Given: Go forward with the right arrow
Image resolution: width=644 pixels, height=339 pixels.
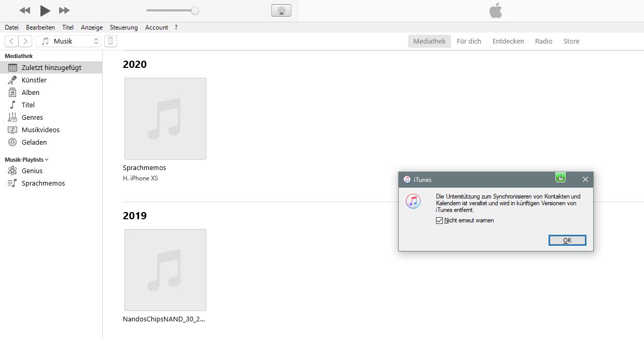Looking at the screenshot, I should tap(25, 41).
